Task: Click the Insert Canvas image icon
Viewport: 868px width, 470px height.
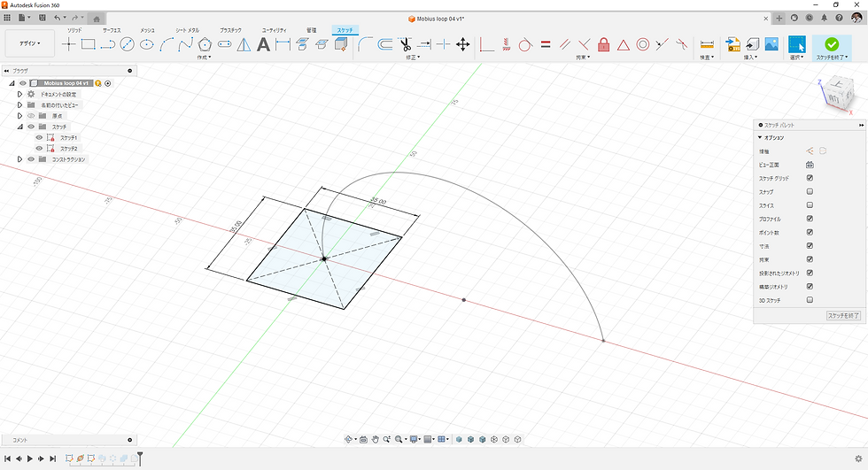Action: pos(771,44)
